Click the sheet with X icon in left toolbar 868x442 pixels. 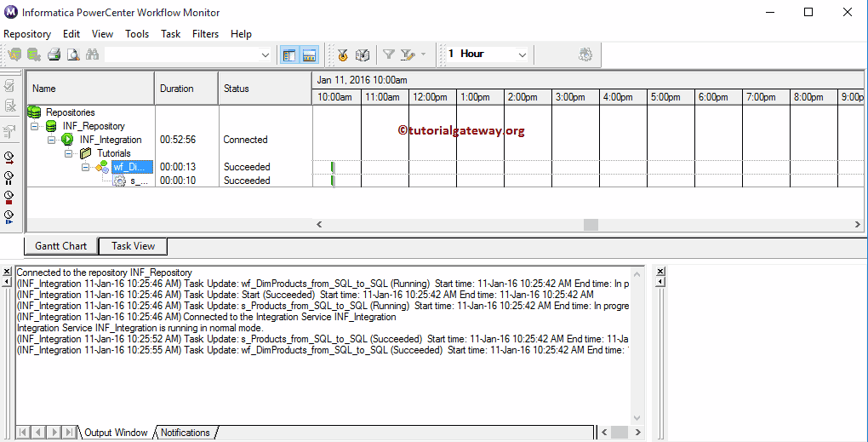[9, 106]
